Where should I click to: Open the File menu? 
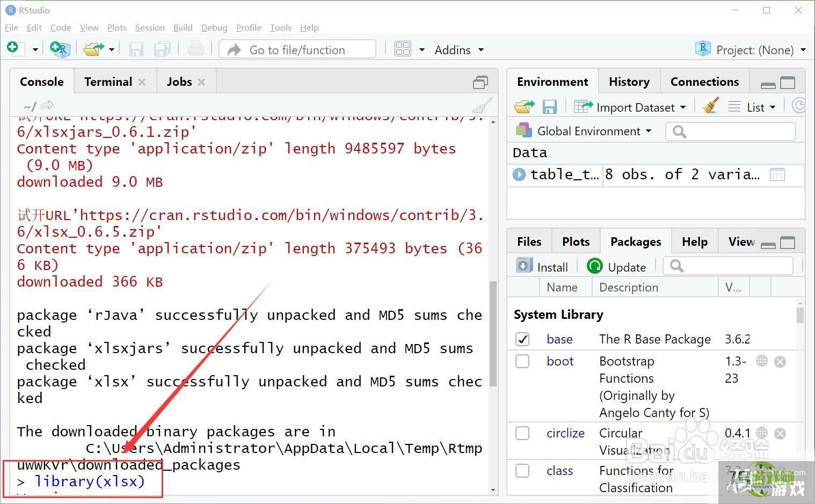tap(11, 27)
